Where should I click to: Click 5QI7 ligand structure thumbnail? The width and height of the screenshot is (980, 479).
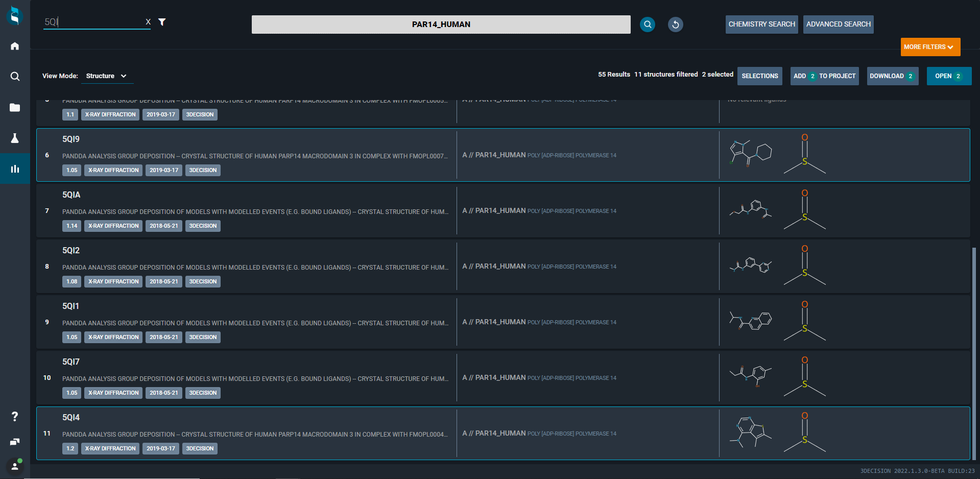(x=751, y=376)
